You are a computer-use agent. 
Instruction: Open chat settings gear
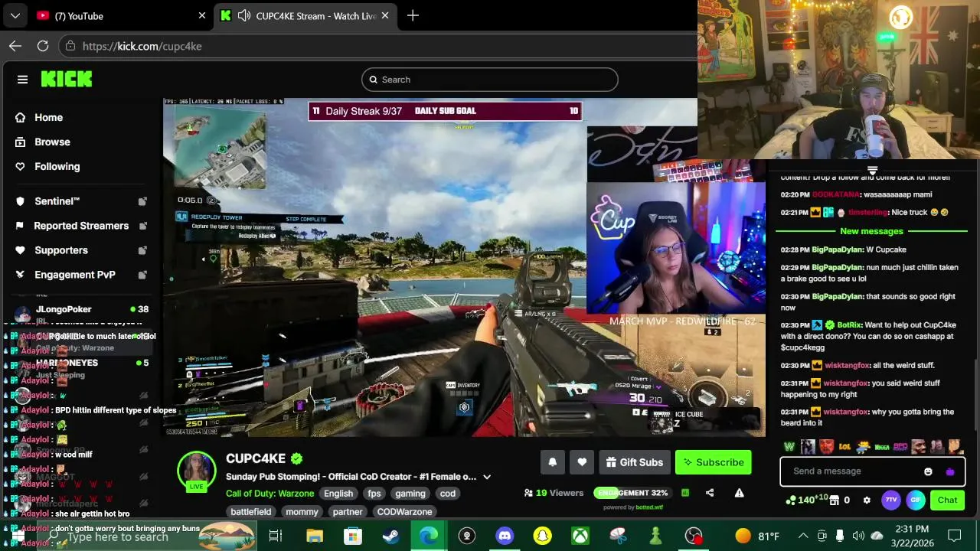tap(867, 500)
